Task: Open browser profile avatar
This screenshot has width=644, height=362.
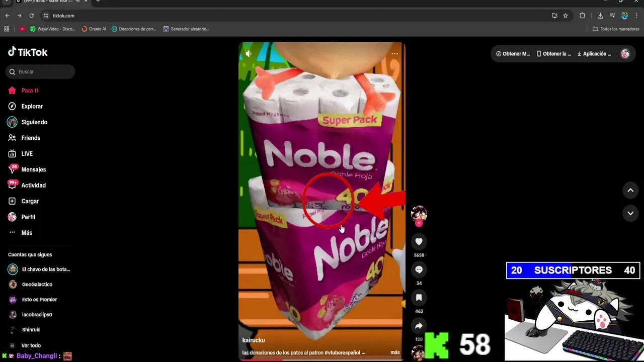Action: [x=624, y=16]
